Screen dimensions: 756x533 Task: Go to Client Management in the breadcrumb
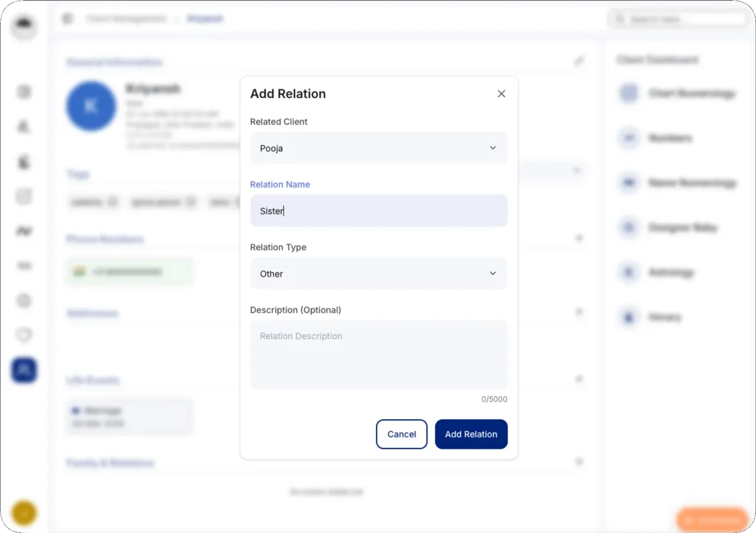127,19
